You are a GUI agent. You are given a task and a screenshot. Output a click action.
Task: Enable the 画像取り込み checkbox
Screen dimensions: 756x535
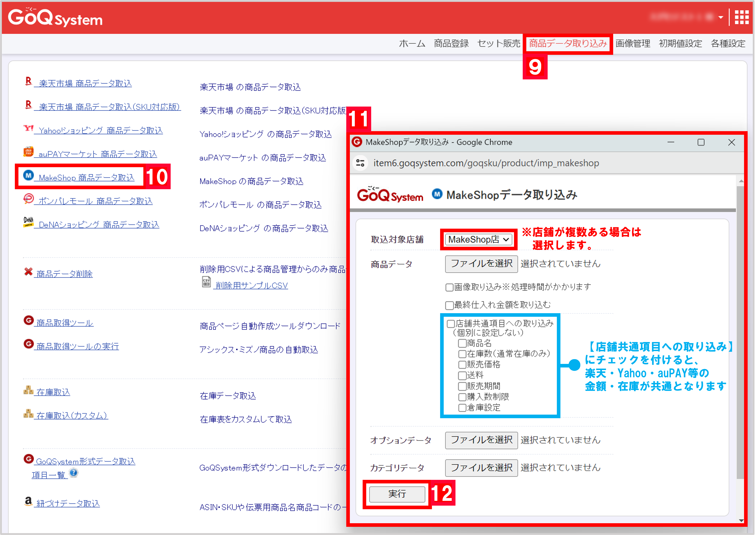click(449, 287)
